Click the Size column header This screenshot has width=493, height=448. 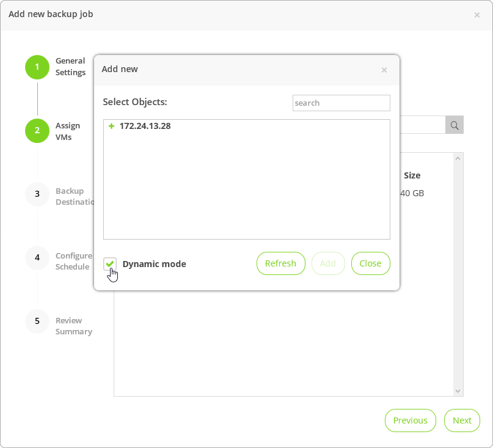pos(412,175)
